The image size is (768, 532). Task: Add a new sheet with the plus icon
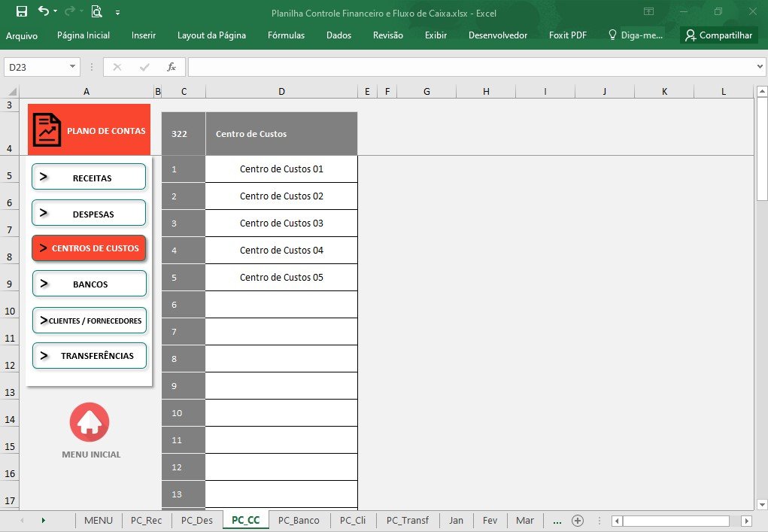(578, 520)
